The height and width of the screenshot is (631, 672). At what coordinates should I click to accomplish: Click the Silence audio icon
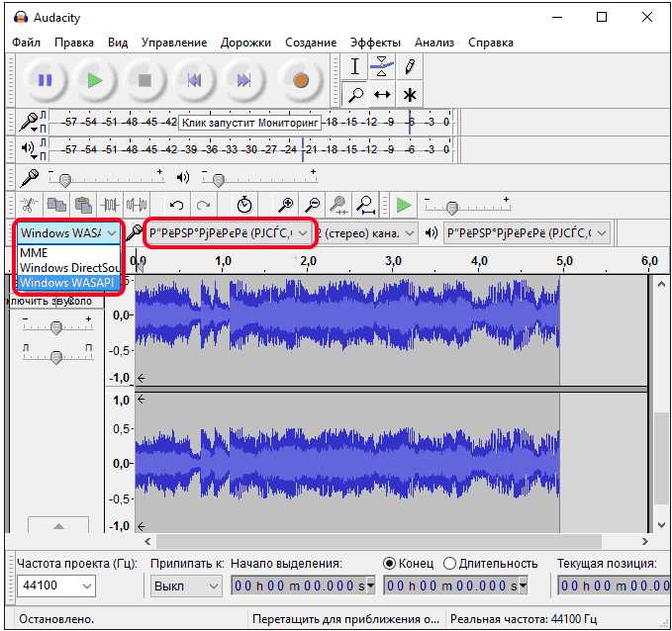pos(137,205)
